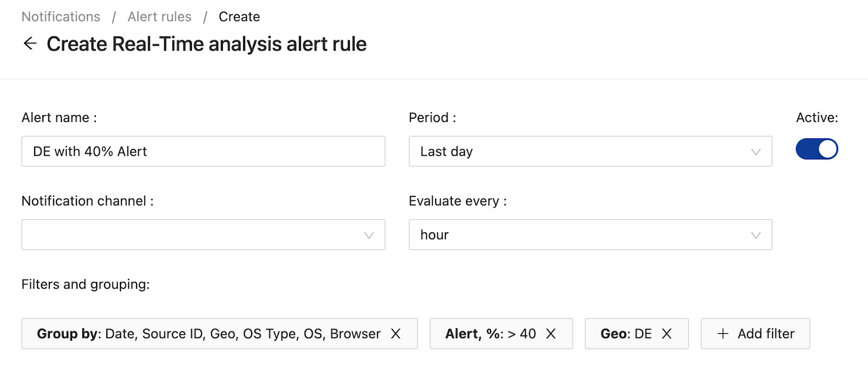Image resolution: width=868 pixels, height=383 pixels.
Task: Edit the Alert % > 40 filter chip
Action: [490, 334]
